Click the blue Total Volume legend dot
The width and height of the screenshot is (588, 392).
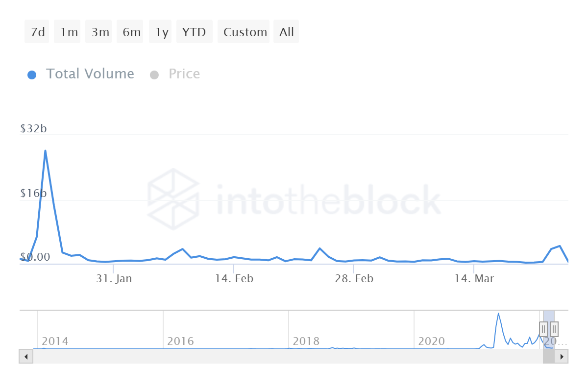point(32,74)
